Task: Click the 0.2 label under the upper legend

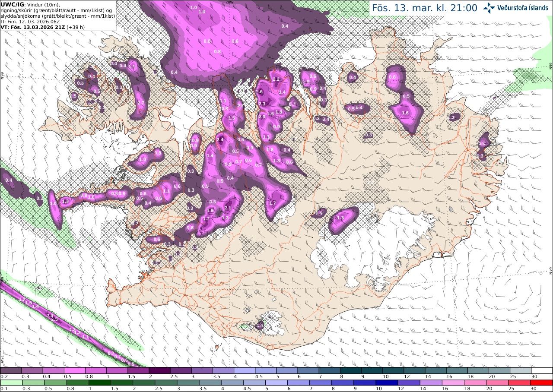Action: 3,376
